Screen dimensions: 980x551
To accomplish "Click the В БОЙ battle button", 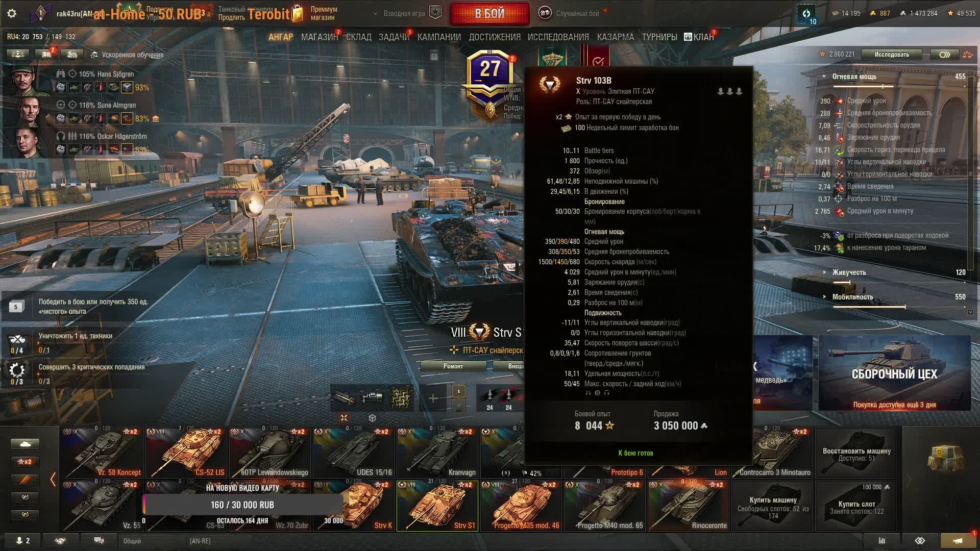I will (x=489, y=14).
